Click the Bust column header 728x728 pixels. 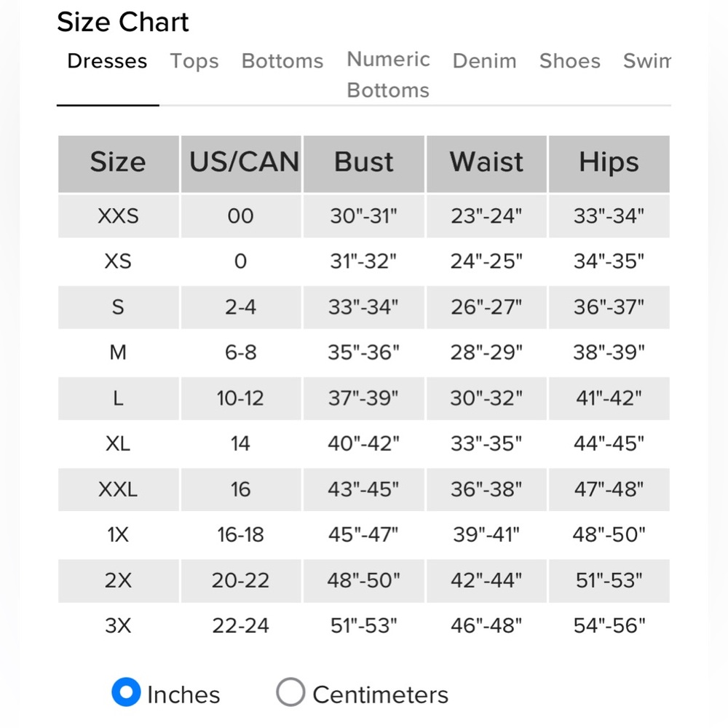point(363,163)
